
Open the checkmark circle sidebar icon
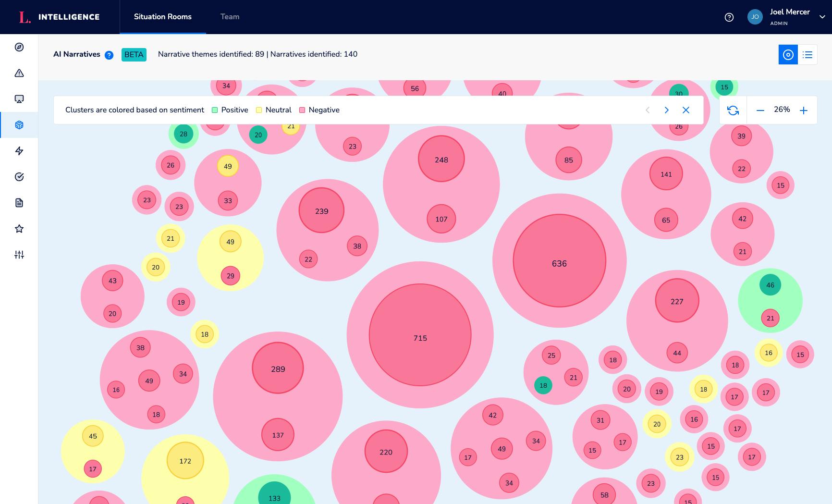click(x=19, y=177)
